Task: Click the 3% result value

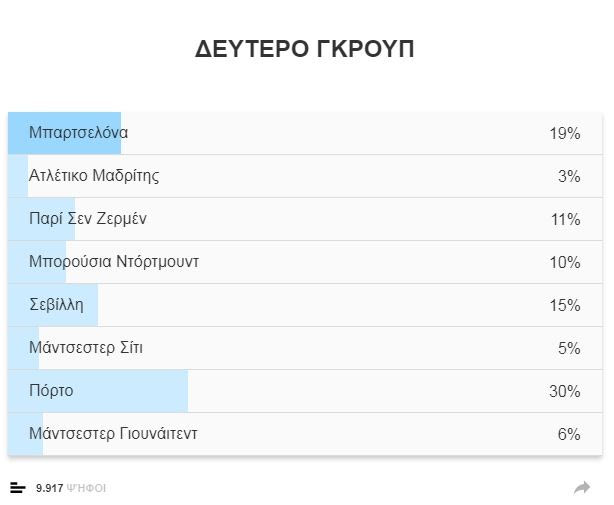Action: pos(568,177)
